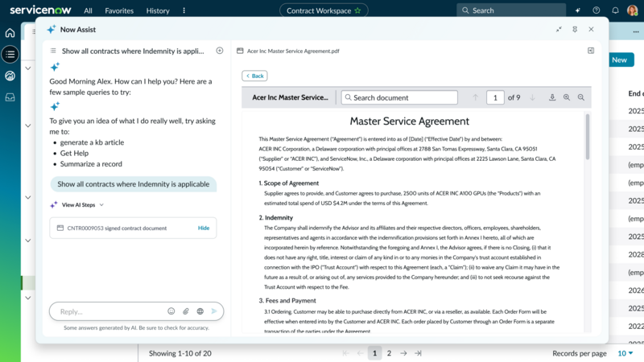Click the 'generate a kb article' suggestion

[x=92, y=142]
